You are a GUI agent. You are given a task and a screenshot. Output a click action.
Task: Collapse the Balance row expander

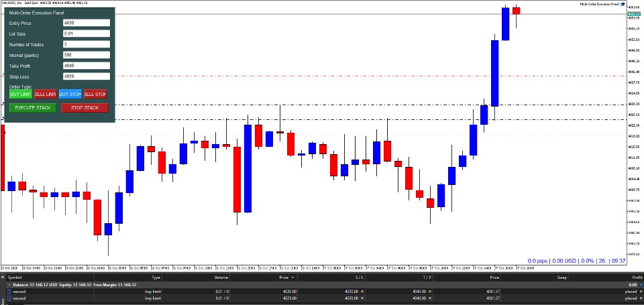(9, 284)
